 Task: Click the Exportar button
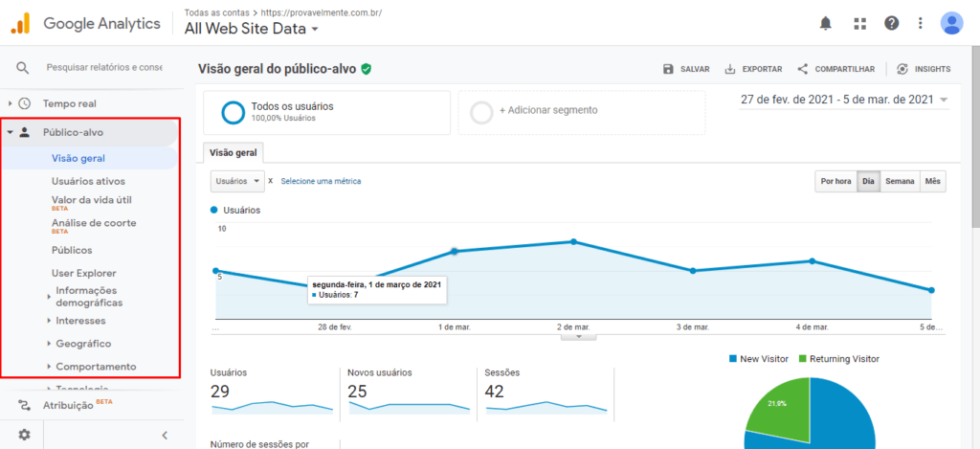tap(753, 69)
